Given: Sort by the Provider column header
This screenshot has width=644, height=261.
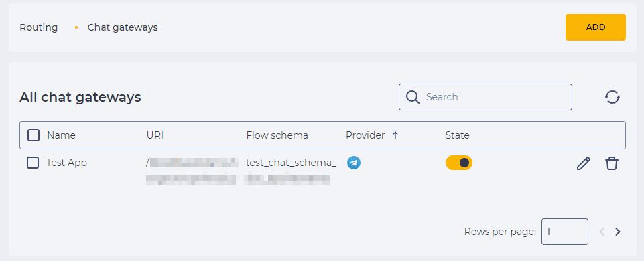Looking at the screenshot, I should click(365, 135).
